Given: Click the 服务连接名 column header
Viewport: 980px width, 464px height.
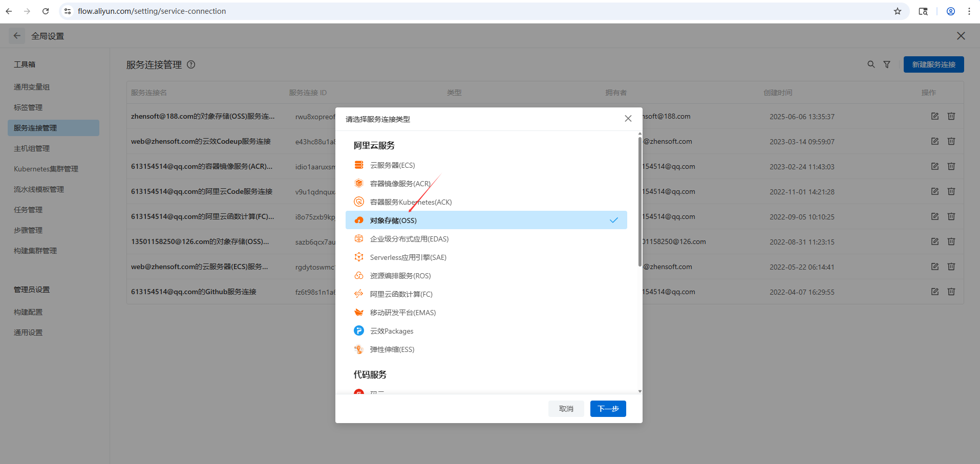Looking at the screenshot, I should tap(149, 93).
